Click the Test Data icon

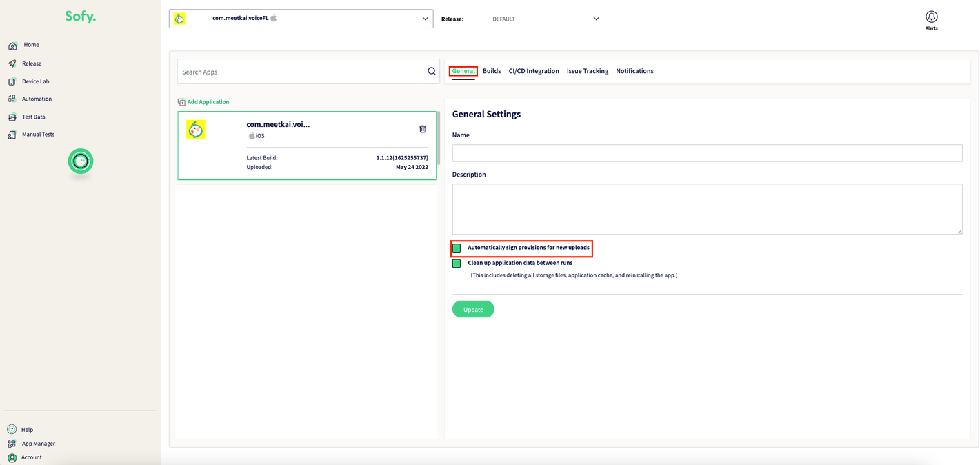tap(12, 117)
